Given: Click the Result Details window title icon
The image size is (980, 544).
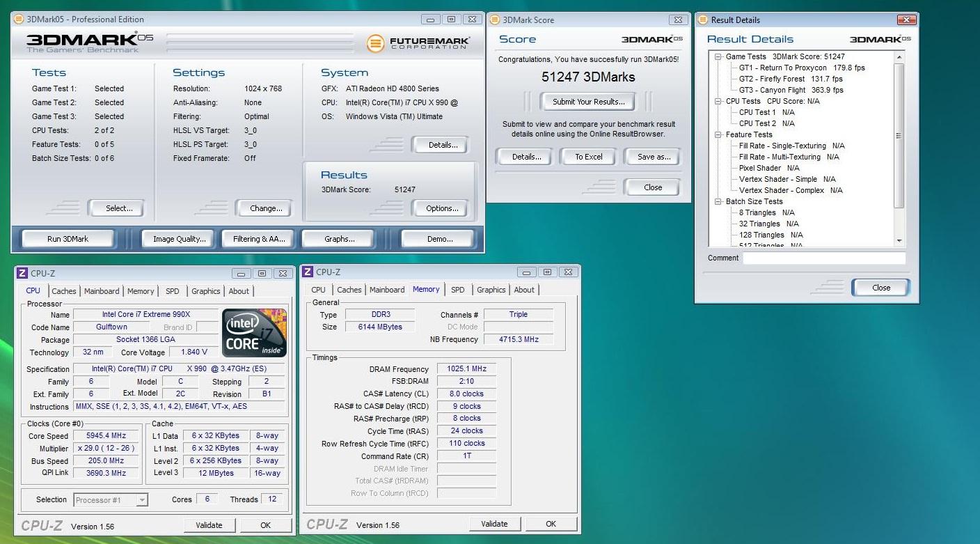Looking at the screenshot, I should point(702,20).
